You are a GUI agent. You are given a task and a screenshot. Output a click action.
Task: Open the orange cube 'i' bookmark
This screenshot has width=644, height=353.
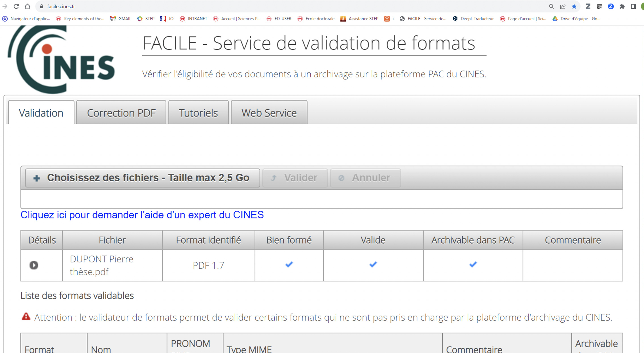(389, 19)
